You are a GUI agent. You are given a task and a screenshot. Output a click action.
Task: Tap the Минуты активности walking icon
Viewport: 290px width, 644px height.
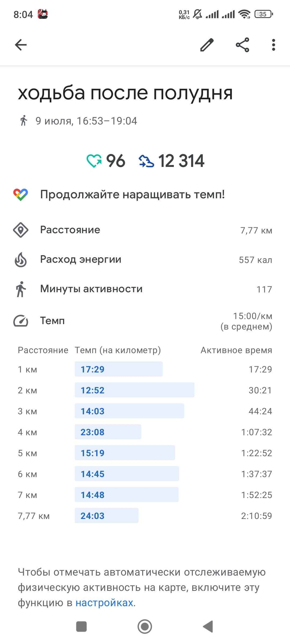(x=21, y=289)
